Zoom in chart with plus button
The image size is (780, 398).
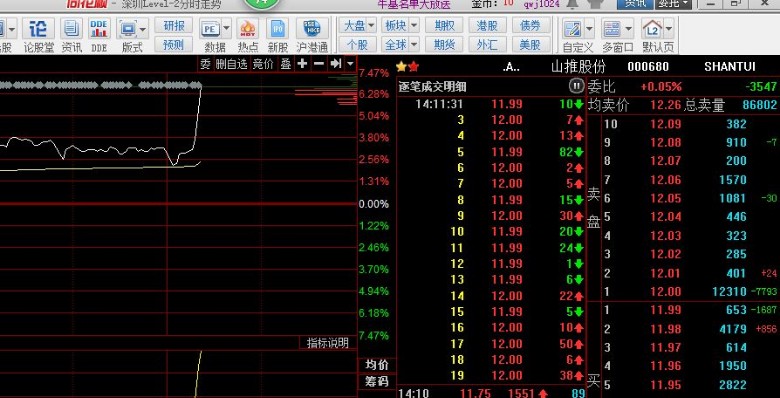302,64
